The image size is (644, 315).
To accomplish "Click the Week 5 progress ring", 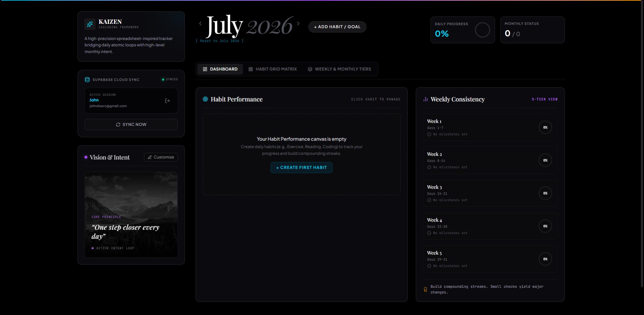I will click(545, 259).
